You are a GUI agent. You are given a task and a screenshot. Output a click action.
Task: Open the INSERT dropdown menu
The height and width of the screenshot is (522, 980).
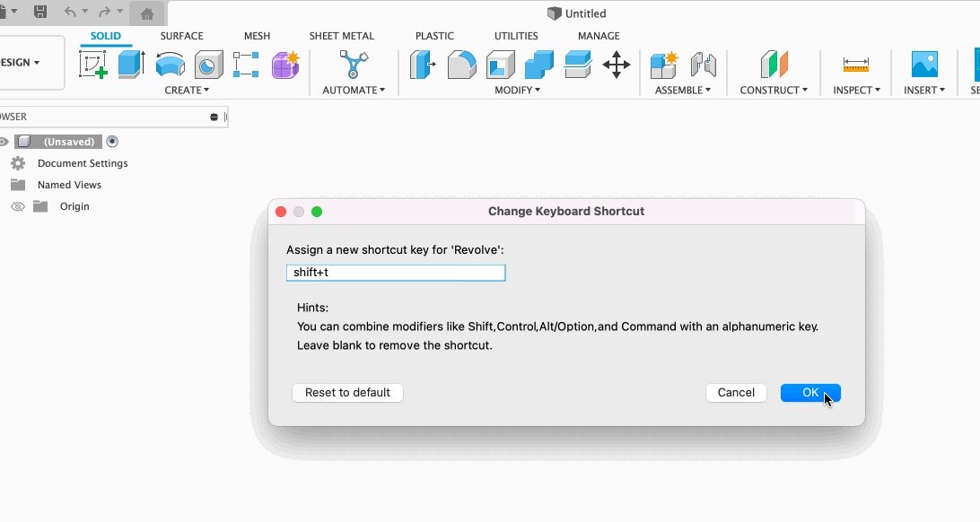click(x=924, y=90)
